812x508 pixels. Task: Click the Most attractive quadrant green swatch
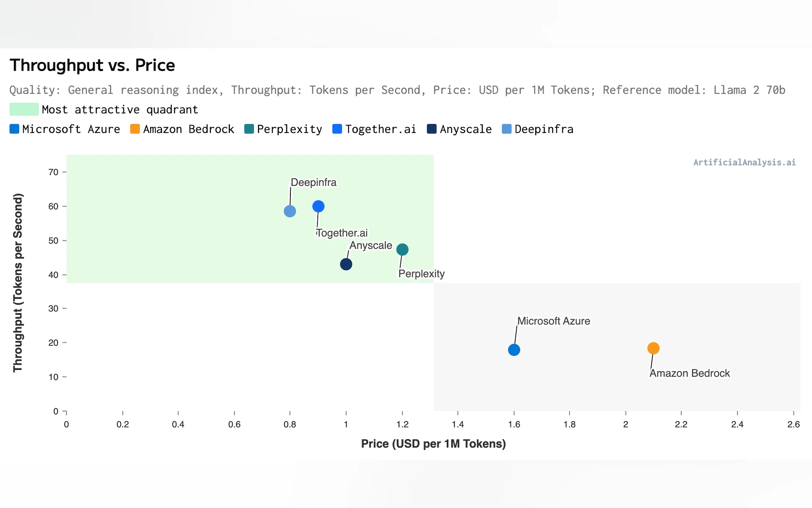(24, 109)
